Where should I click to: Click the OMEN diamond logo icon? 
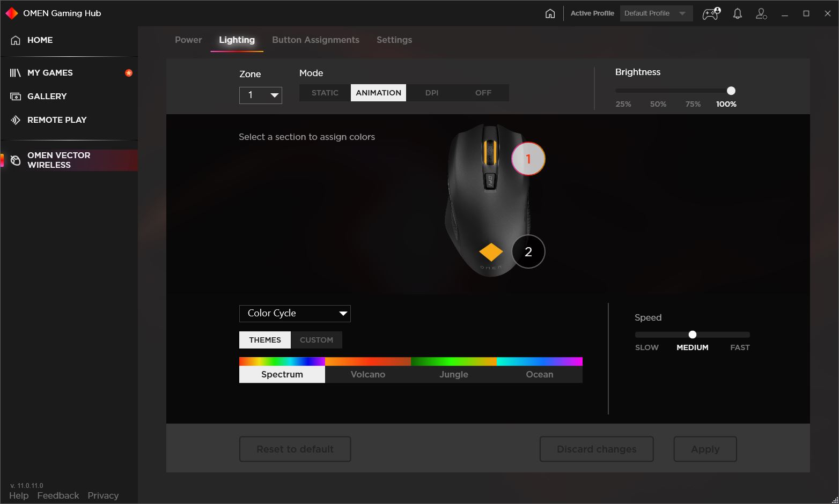coord(11,13)
